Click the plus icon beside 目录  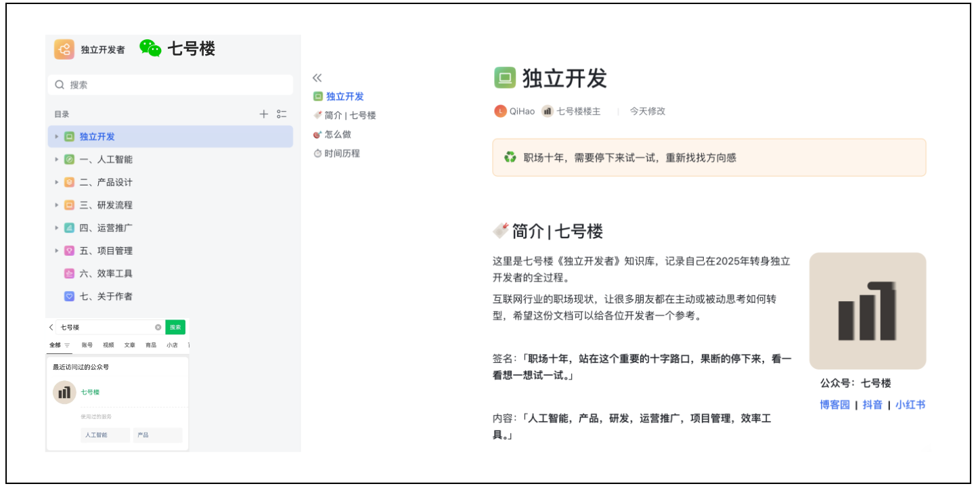click(264, 114)
